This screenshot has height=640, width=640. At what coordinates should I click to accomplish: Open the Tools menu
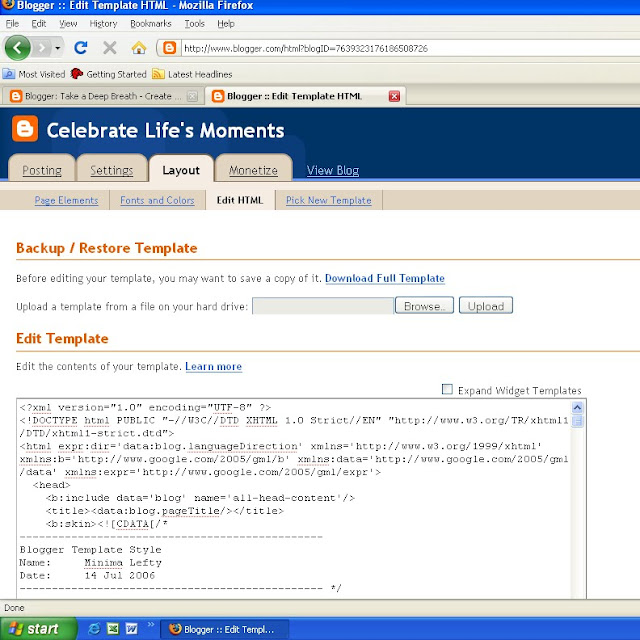tap(194, 24)
